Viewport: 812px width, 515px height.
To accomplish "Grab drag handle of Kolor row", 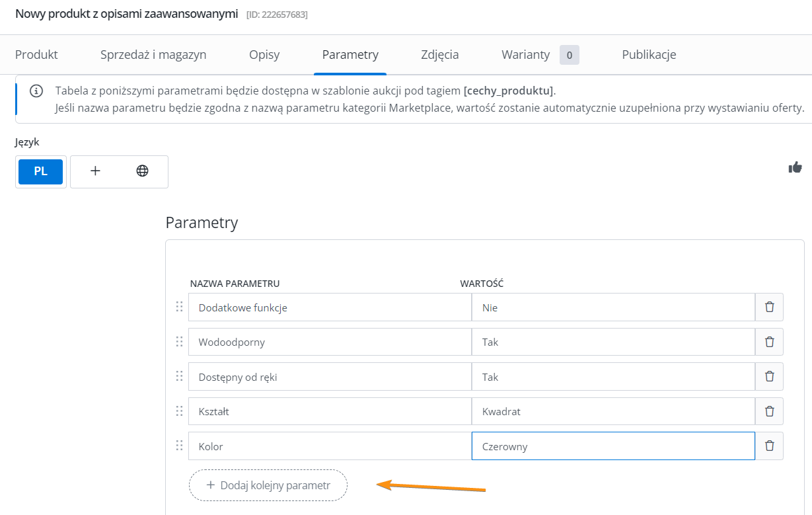I will click(x=179, y=446).
